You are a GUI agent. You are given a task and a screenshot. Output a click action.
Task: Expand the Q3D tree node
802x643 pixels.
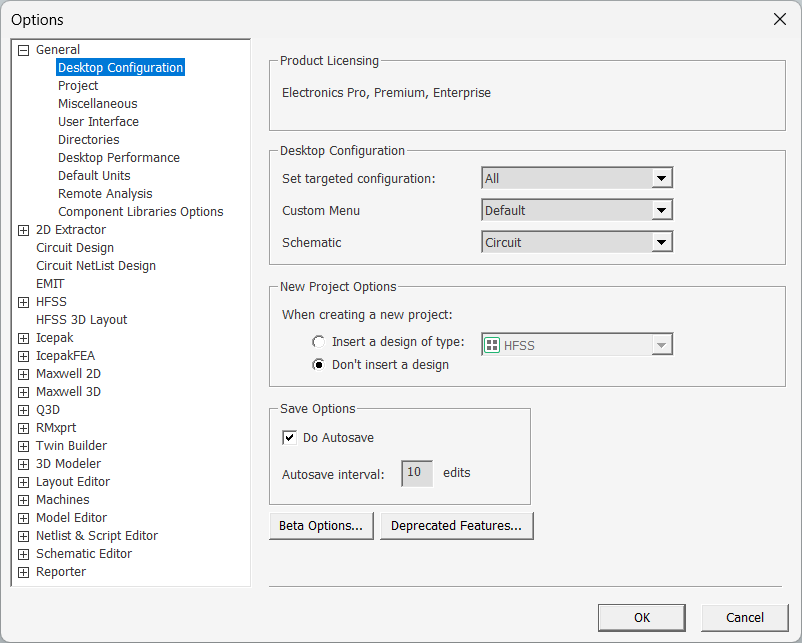[24, 410]
